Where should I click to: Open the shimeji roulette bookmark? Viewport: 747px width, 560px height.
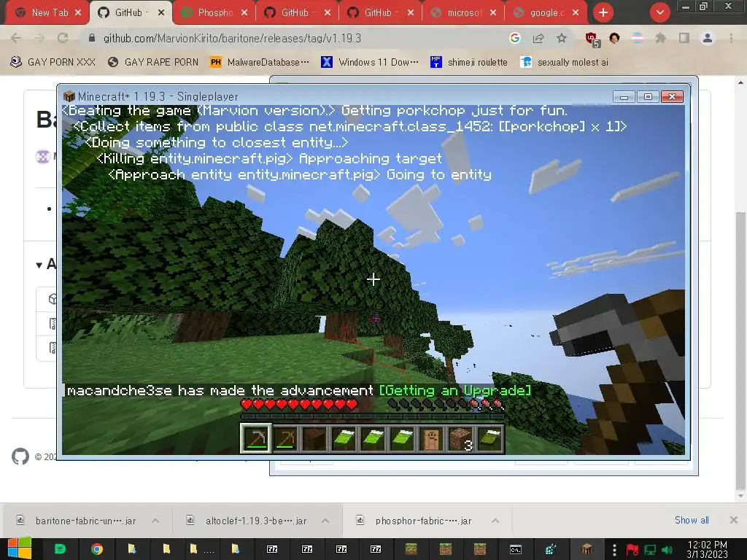469,62
